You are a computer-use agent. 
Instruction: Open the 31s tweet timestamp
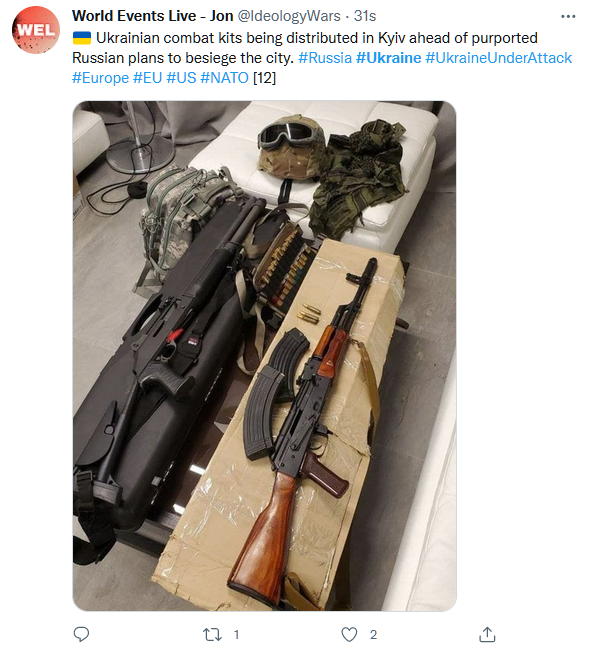[x=365, y=16]
